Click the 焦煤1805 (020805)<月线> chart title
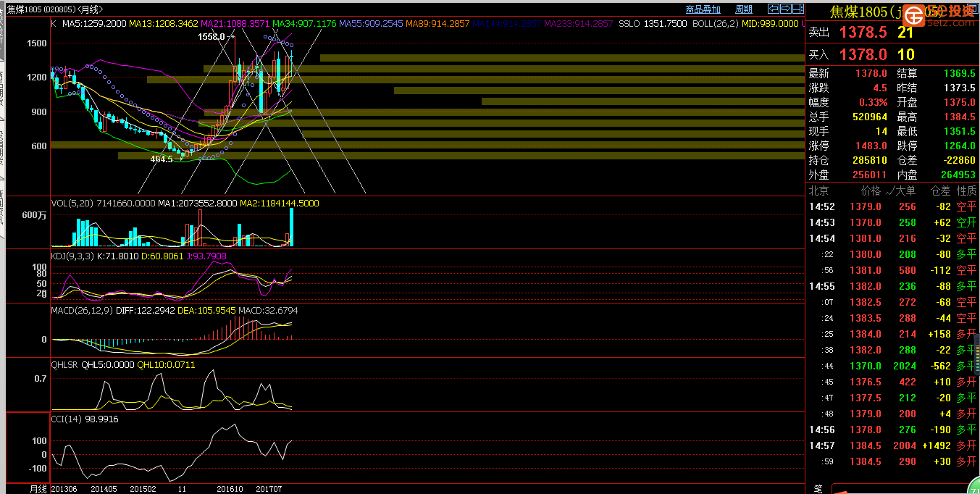 (55, 9)
